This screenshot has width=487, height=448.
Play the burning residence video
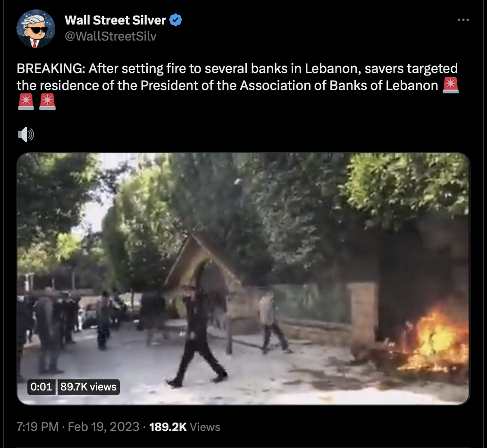(243, 279)
